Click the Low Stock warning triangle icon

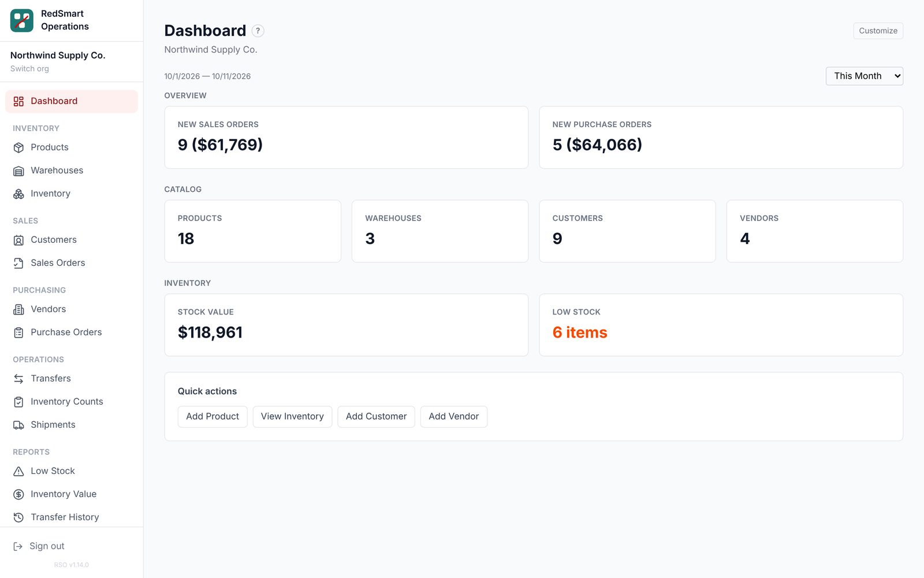pyautogui.click(x=18, y=471)
